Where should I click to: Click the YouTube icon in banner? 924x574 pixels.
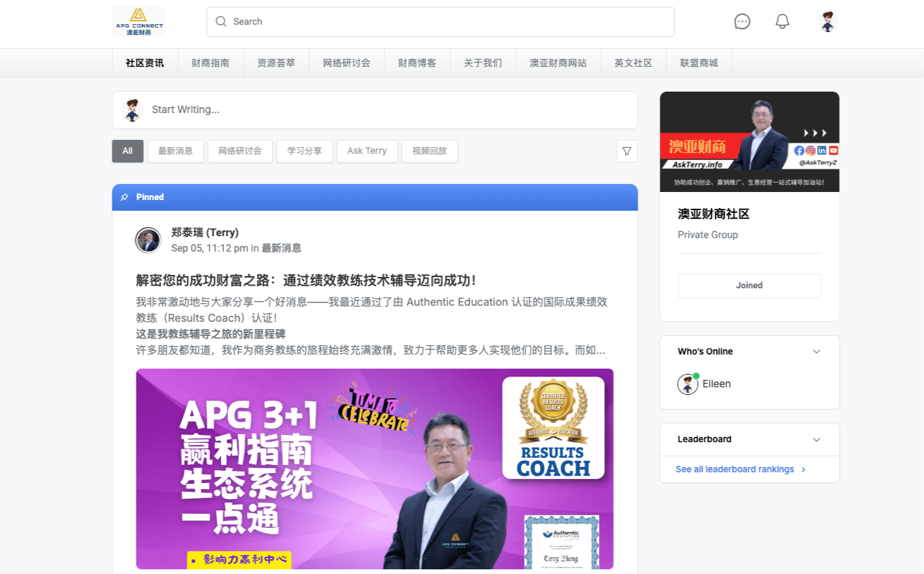tap(833, 151)
